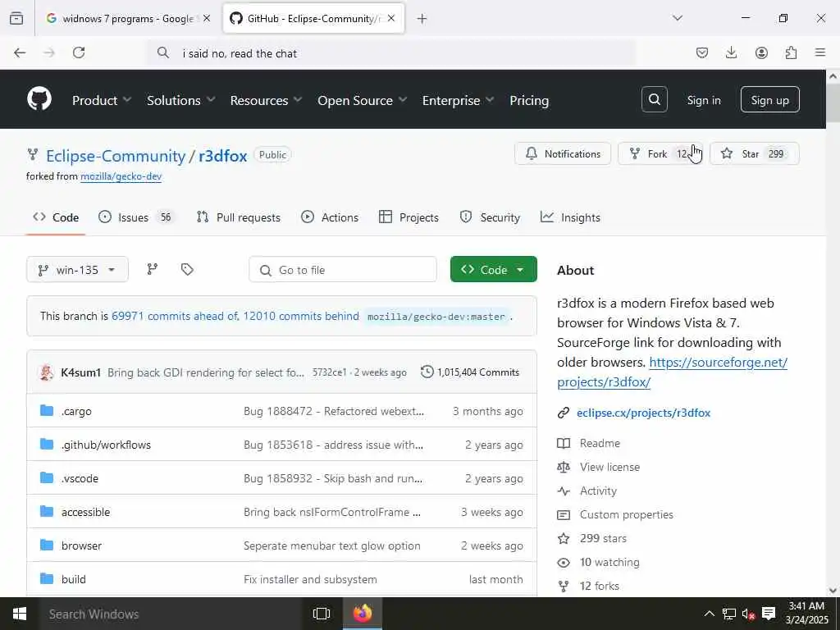This screenshot has width=840, height=630.
Task: Open the win-135 branch selector
Action: [x=77, y=269]
